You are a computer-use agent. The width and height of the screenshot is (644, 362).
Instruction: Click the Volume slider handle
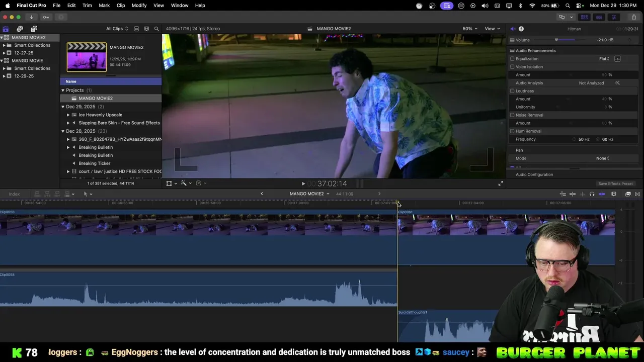pyautogui.click(x=556, y=40)
